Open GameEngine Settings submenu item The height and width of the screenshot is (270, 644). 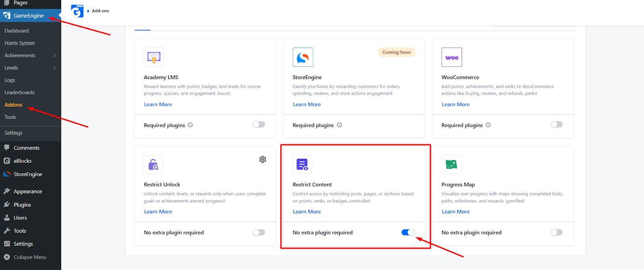(x=14, y=133)
